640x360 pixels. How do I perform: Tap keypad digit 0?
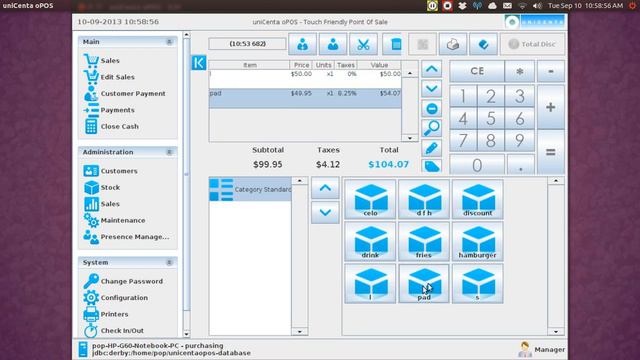pos(477,165)
